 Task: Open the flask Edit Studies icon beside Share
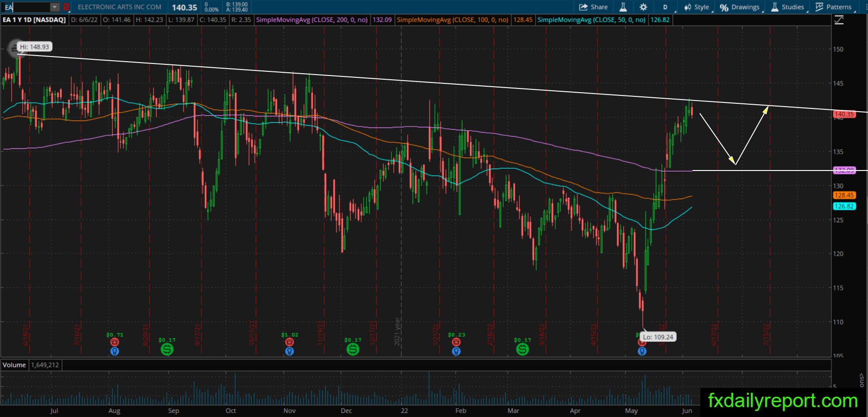pyautogui.click(x=623, y=7)
